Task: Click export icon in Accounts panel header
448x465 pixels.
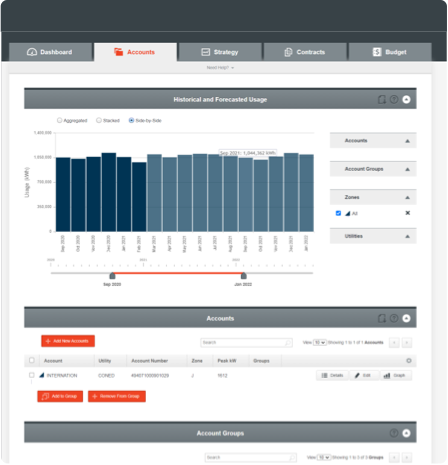Action: coord(382,318)
